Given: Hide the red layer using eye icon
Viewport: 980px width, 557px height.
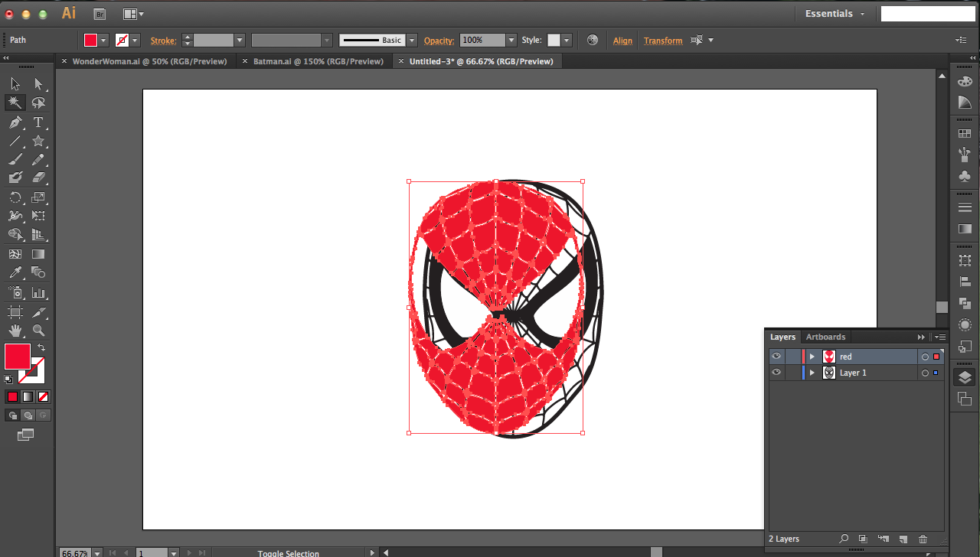Looking at the screenshot, I should coord(776,357).
